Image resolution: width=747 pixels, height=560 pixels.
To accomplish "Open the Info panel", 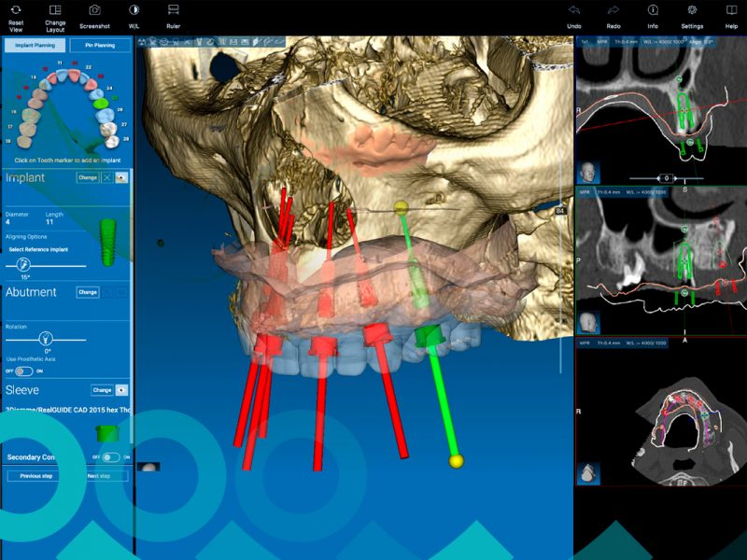I will tap(653, 10).
